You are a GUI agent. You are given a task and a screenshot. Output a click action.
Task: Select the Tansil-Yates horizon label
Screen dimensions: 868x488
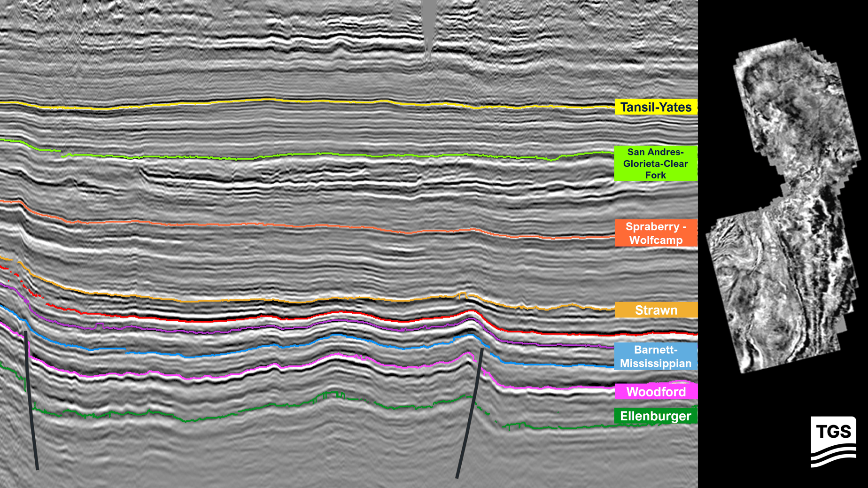656,107
